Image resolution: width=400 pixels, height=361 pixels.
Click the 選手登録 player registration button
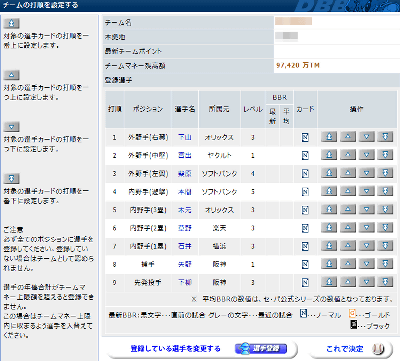tap(261, 349)
